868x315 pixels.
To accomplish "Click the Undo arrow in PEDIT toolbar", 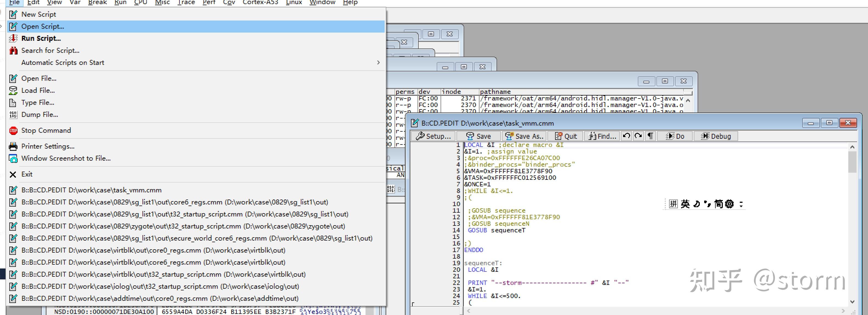I will [x=626, y=136].
